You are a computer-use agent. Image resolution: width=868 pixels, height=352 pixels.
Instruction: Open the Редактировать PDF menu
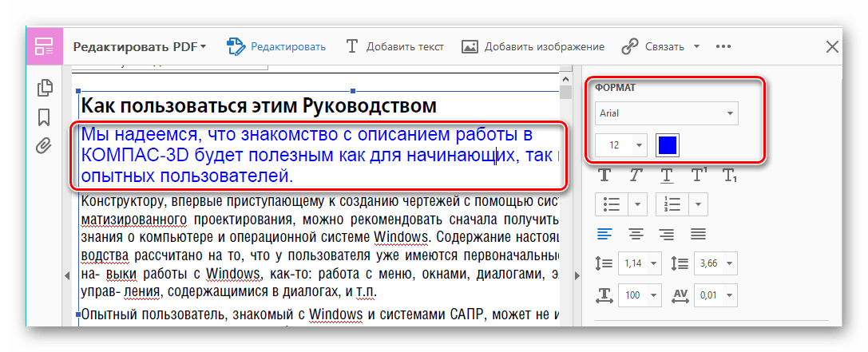tap(139, 46)
